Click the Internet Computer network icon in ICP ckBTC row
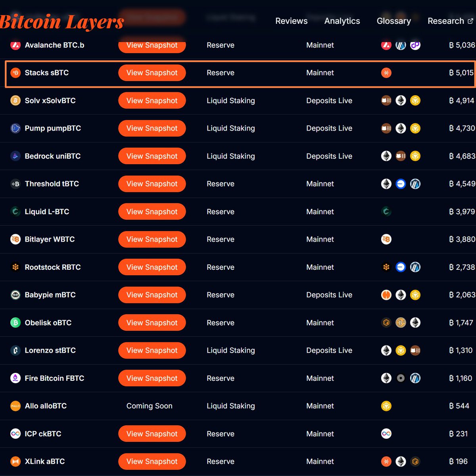The height and width of the screenshot is (476, 476). click(386, 434)
